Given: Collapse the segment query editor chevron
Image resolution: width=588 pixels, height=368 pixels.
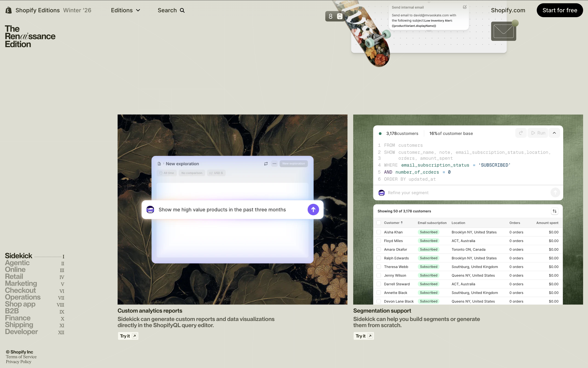Looking at the screenshot, I should click(554, 133).
